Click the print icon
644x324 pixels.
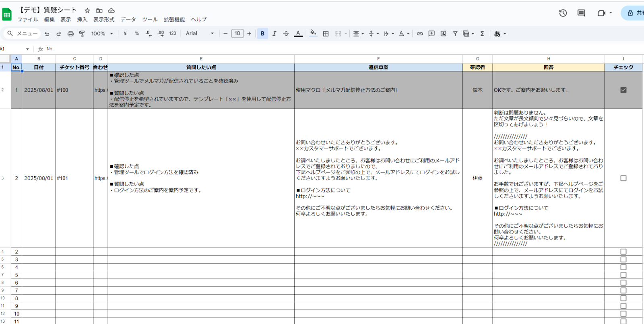click(x=70, y=34)
